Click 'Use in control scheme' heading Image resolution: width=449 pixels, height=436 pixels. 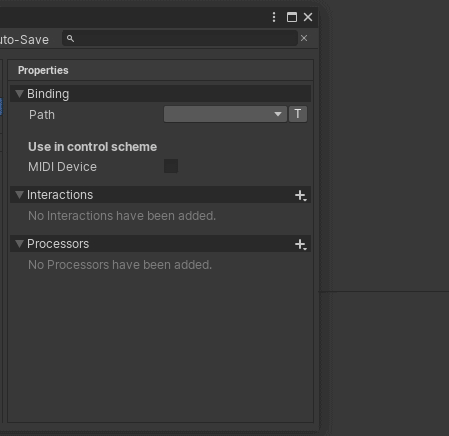pyautogui.click(x=92, y=147)
